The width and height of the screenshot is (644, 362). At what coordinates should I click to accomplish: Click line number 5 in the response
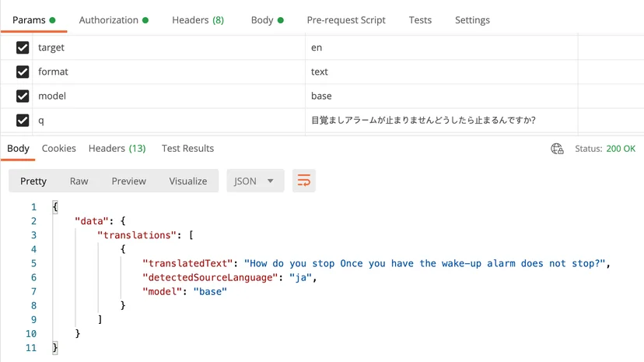pos(33,263)
